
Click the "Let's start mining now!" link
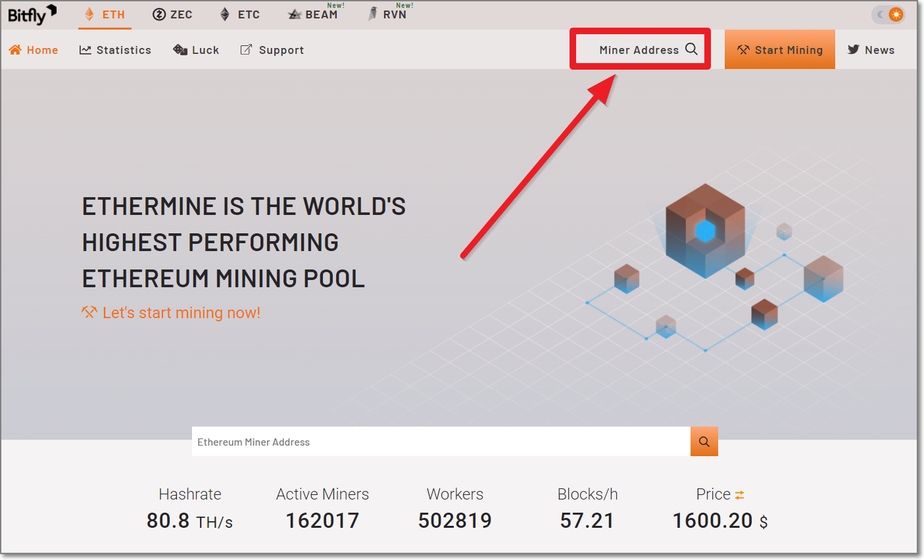click(171, 313)
